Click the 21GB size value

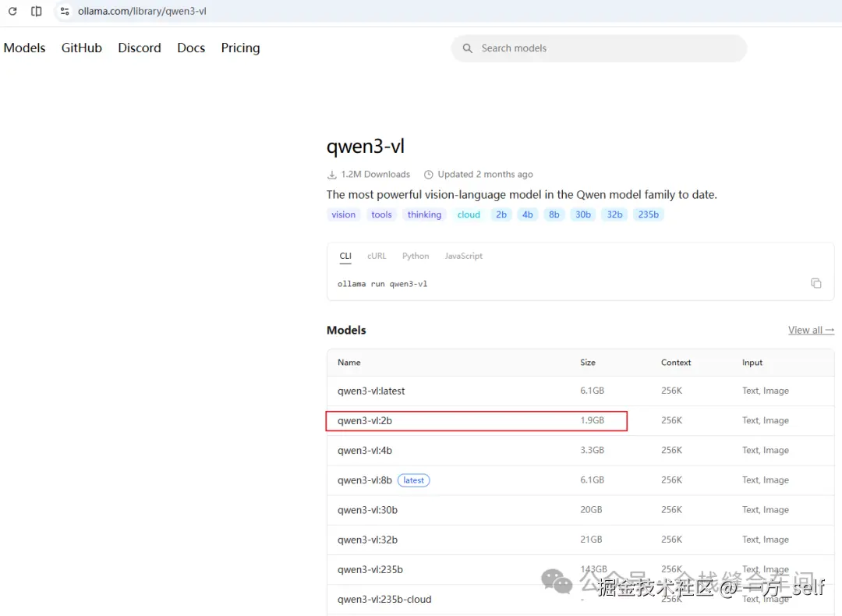(591, 540)
